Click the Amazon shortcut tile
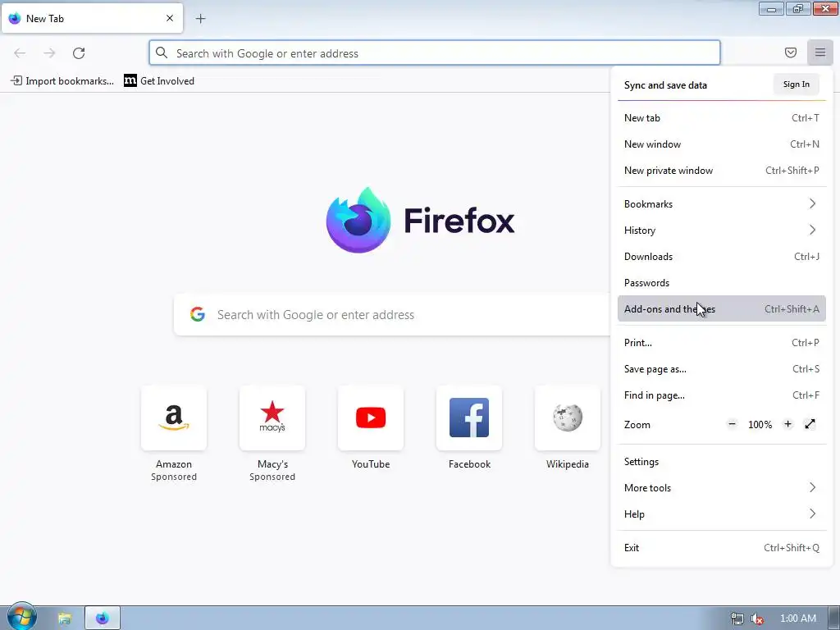 point(174,418)
